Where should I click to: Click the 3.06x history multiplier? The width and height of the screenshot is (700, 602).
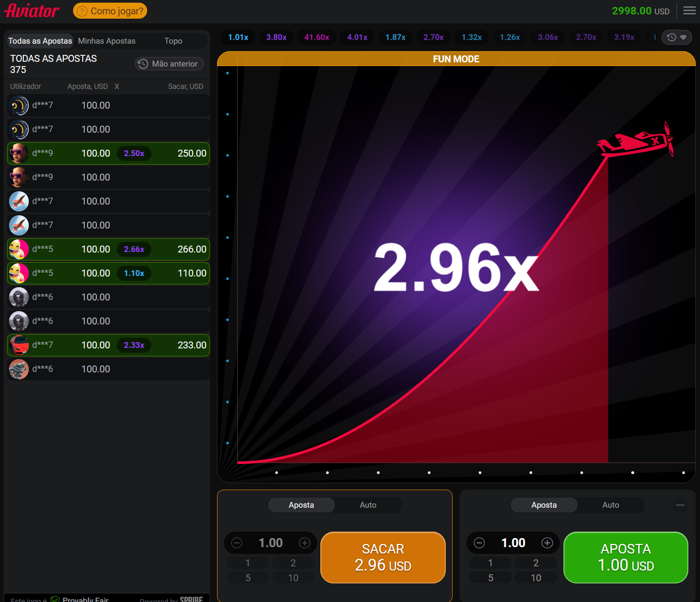[x=548, y=37]
